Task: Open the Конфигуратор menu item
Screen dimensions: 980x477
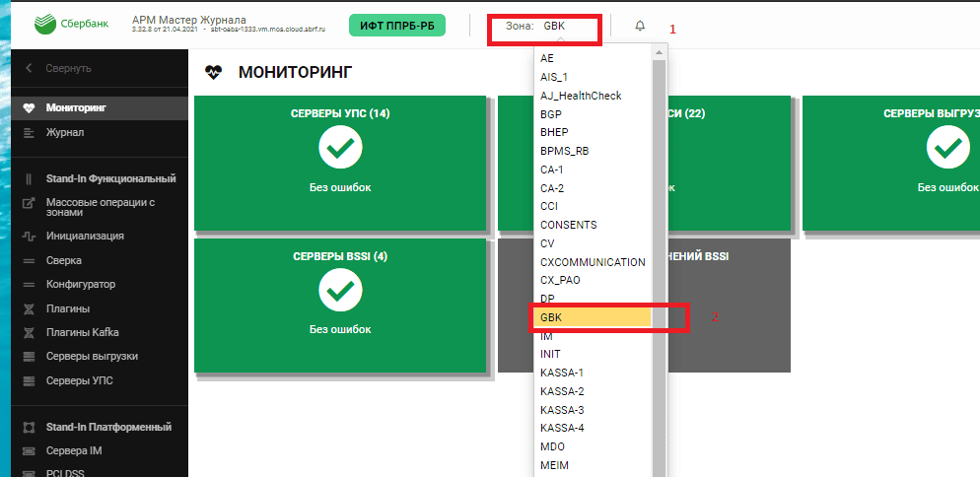Action: [81, 285]
